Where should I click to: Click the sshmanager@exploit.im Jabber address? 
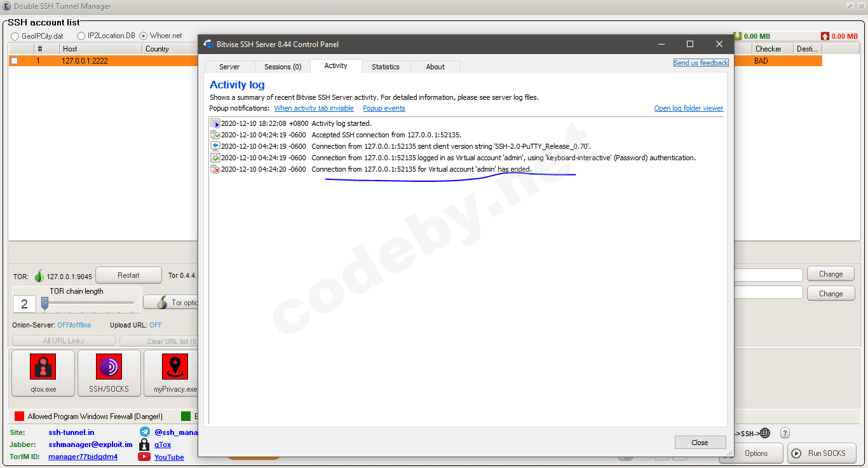pos(90,444)
